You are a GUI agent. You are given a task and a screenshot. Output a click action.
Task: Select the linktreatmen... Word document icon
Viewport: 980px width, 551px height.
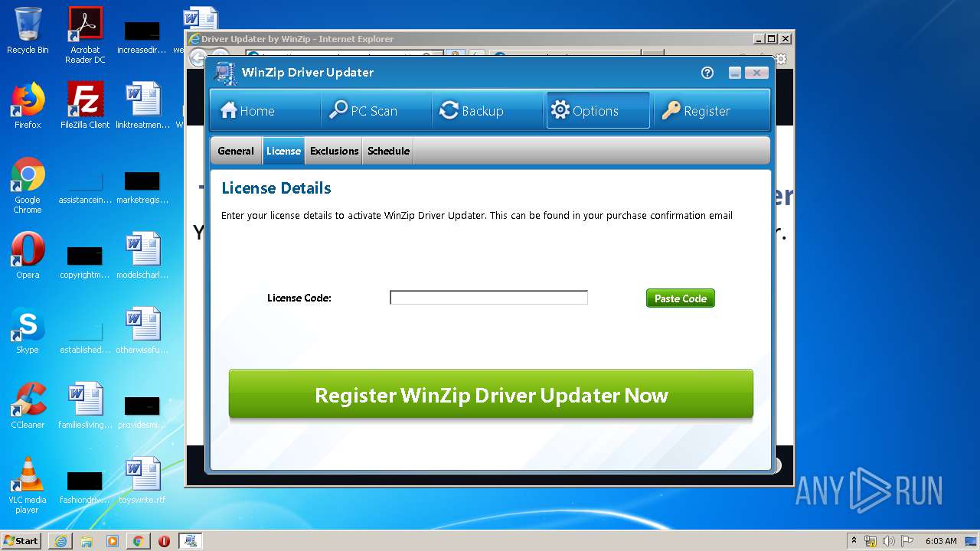143,106
